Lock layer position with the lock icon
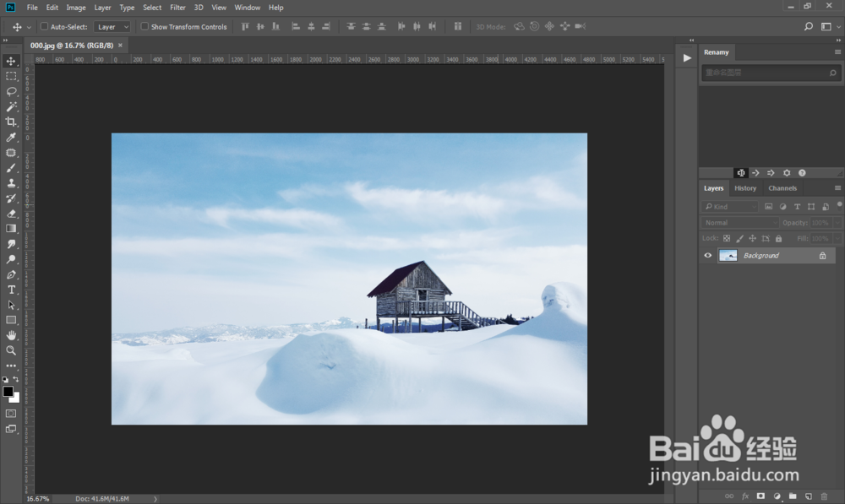This screenshot has width=845, height=504. coord(752,239)
